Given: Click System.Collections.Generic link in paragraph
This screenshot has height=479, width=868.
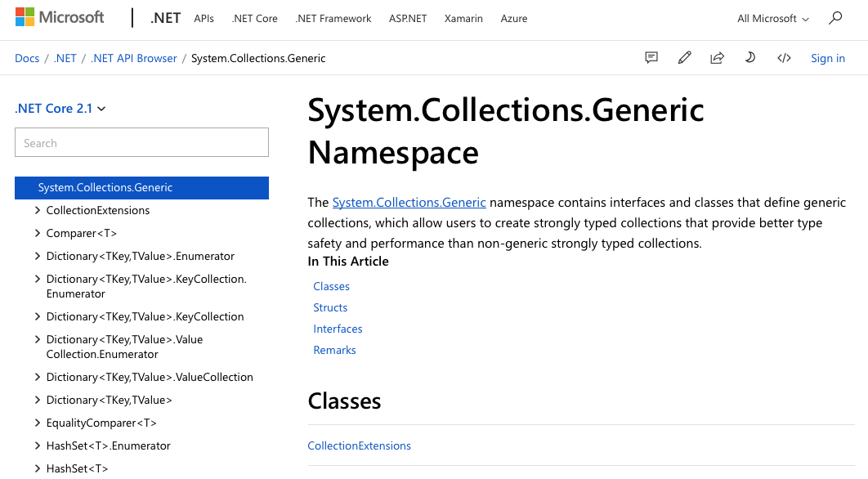Looking at the screenshot, I should pos(409,202).
